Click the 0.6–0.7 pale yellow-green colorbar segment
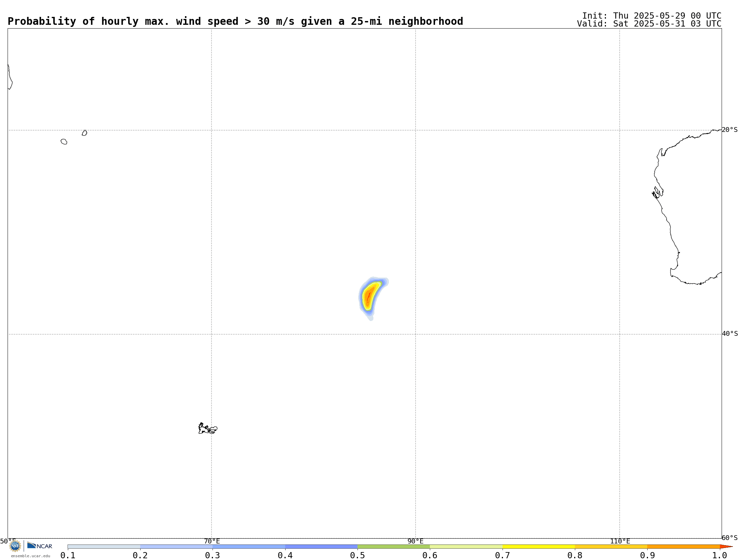This screenshot has height=560, width=744. click(x=466, y=547)
